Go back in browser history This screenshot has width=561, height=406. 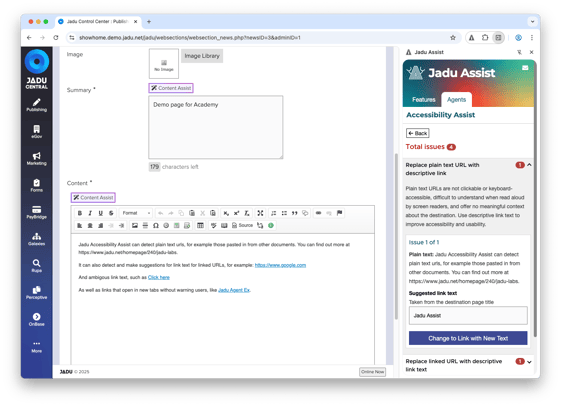(29, 38)
